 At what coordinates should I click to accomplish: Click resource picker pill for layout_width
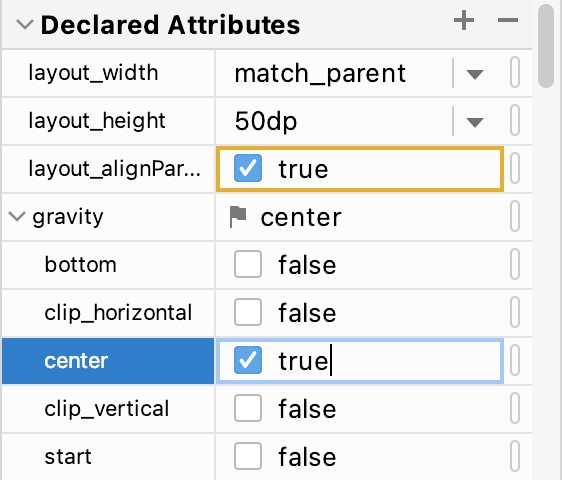(515, 72)
